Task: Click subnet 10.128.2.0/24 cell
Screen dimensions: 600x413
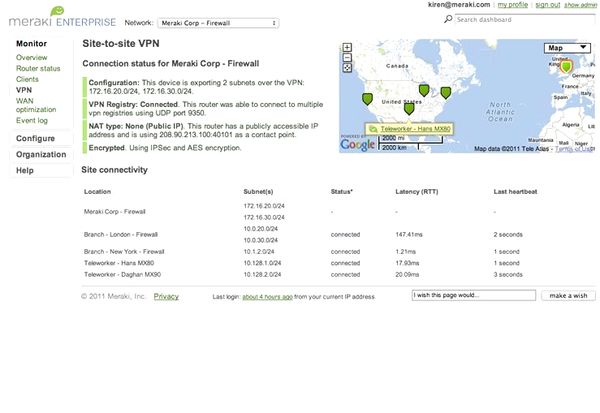Action: tap(262, 274)
